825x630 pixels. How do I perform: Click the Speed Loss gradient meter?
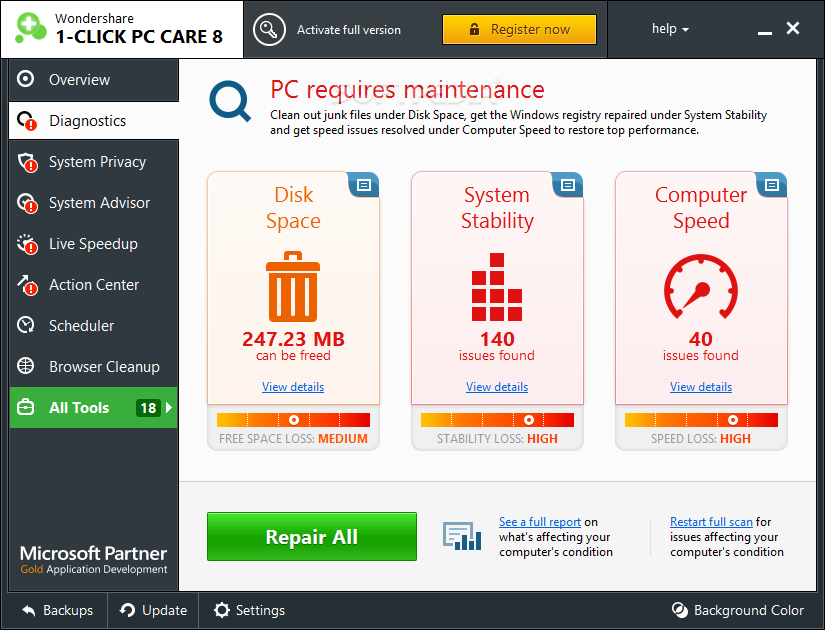[x=701, y=419]
